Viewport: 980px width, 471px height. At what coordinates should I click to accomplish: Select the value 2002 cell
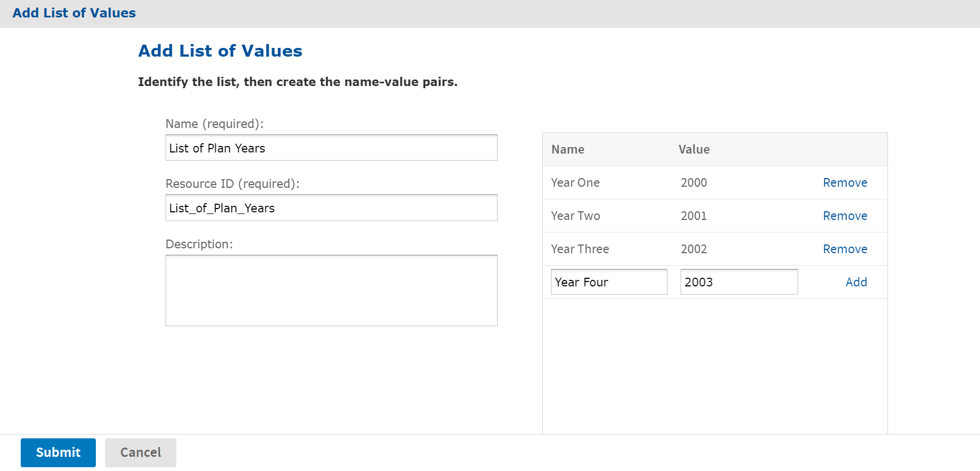click(x=694, y=249)
